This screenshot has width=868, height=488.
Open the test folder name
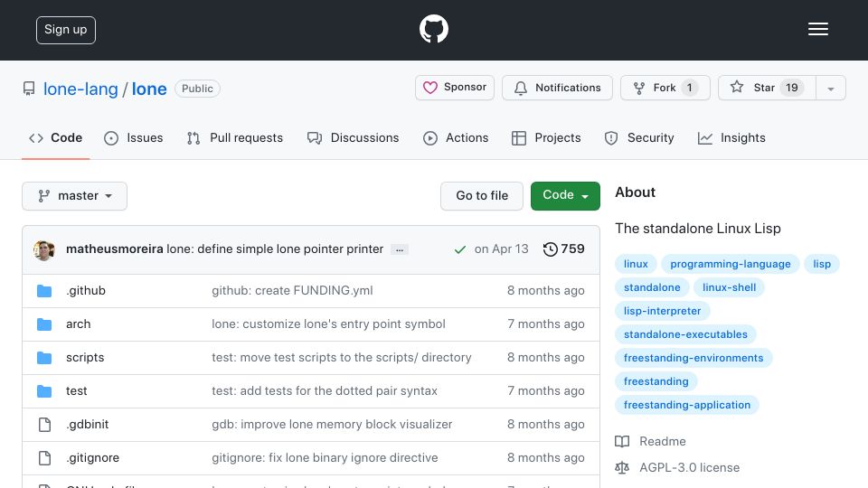point(76,391)
